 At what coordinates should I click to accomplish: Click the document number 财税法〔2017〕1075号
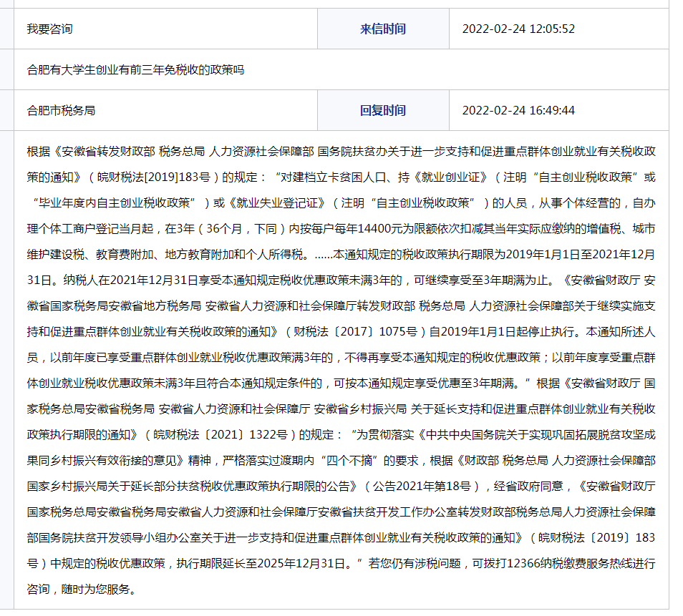(x=355, y=332)
